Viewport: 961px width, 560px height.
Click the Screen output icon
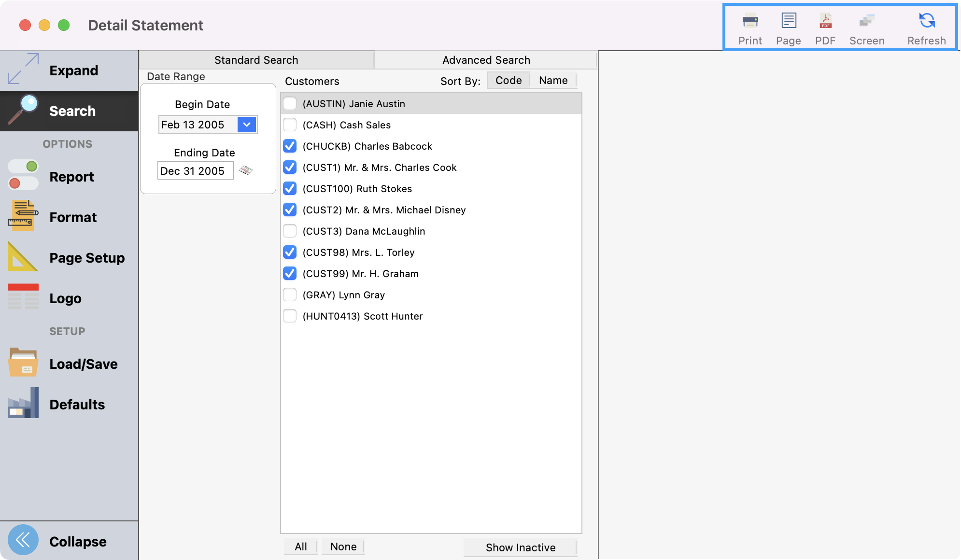(x=867, y=21)
